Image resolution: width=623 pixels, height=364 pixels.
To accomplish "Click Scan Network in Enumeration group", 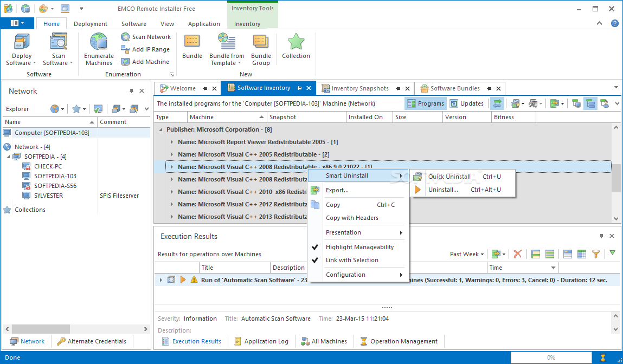I will [x=146, y=37].
